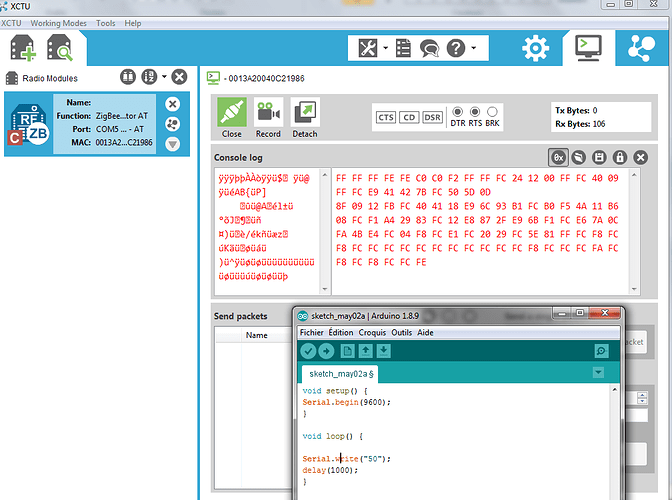The height and width of the screenshot is (500, 672).
Task: Expand the sort modules dropdown arrow
Action: [x=164, y=77]
